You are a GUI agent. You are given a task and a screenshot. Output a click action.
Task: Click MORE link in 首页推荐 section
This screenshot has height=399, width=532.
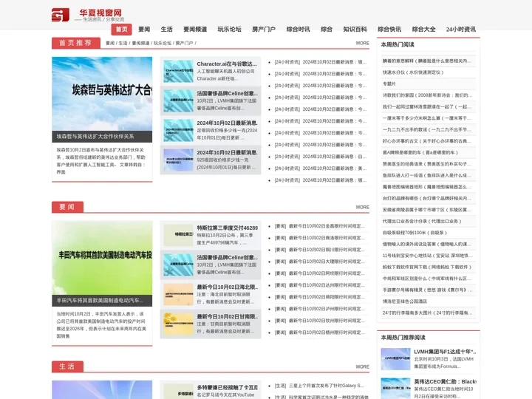coord(362,43)
